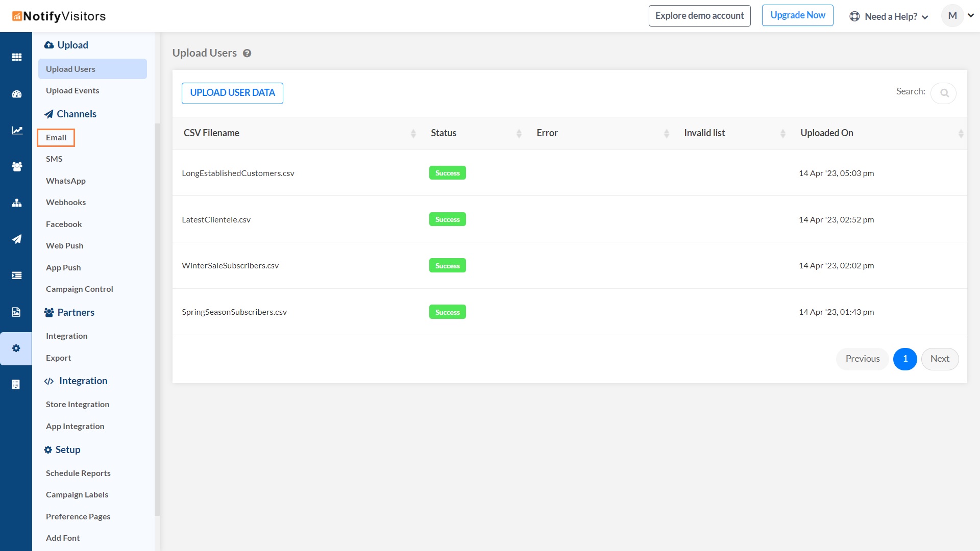This screenshot has width=980, height=551.
Task: Open the users group icon in left rail
Action: (16, 166)
